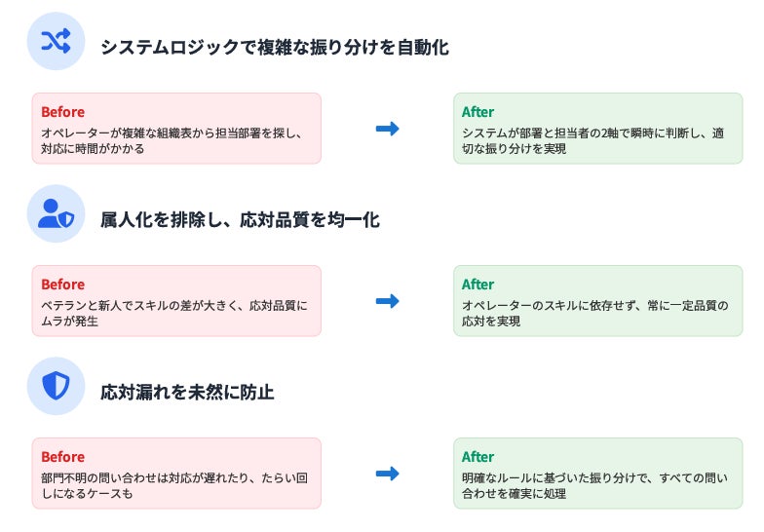Click After text about 明確なルールに基づいた振り分け

[594, 485]
